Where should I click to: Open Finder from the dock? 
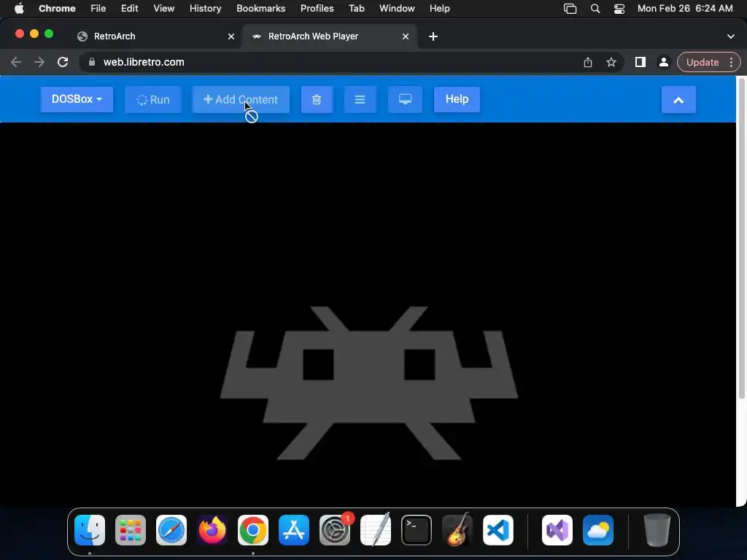point(90,530)
